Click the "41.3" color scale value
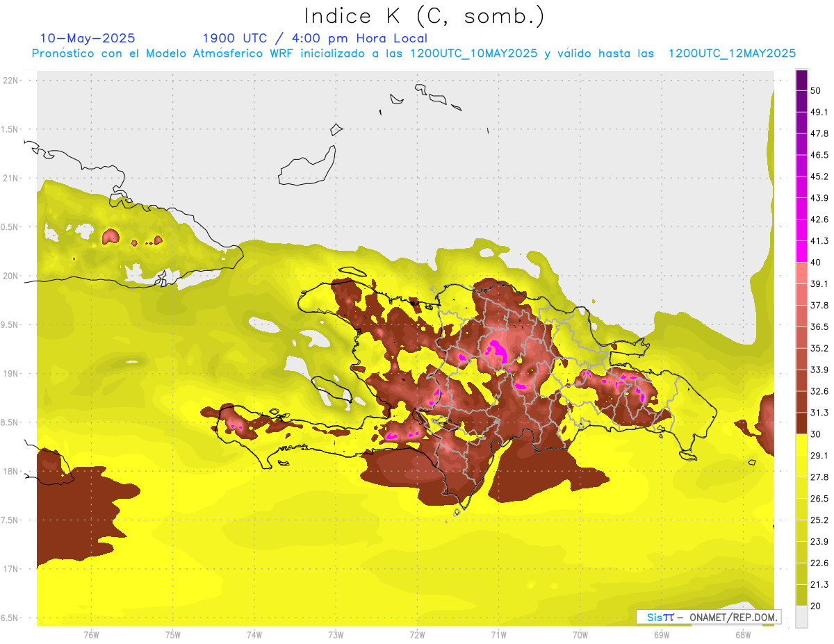Viewport: 834px width, 644px height. (x=819, y=241)
